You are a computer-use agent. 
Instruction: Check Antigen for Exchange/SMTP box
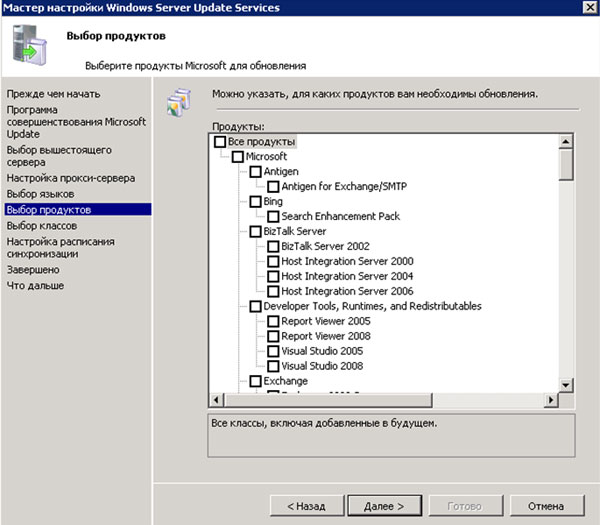(273, 186)
